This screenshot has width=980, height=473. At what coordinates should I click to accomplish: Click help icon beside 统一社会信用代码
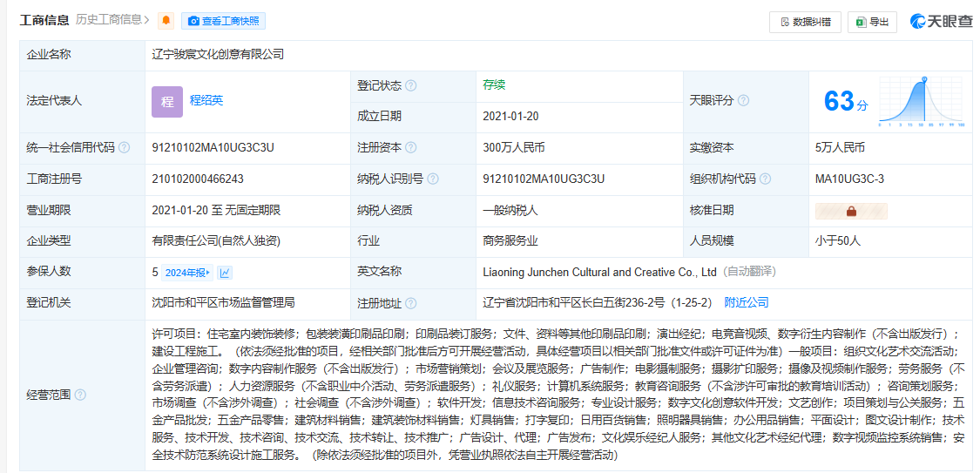click(125, 148)
